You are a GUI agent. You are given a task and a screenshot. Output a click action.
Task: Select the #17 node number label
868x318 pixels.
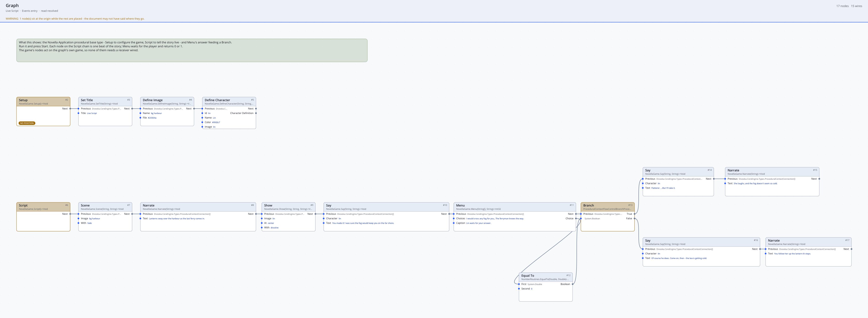coord(847,240)
